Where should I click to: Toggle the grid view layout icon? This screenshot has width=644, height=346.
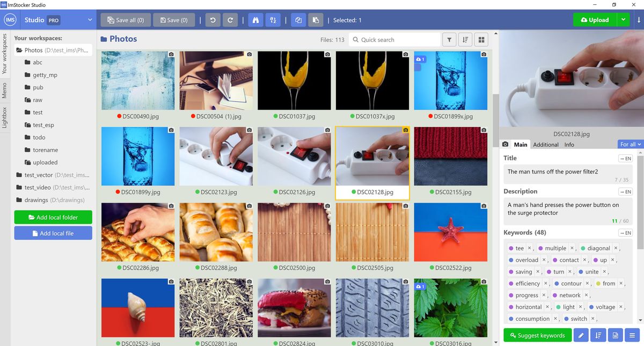tap(481, 39)
